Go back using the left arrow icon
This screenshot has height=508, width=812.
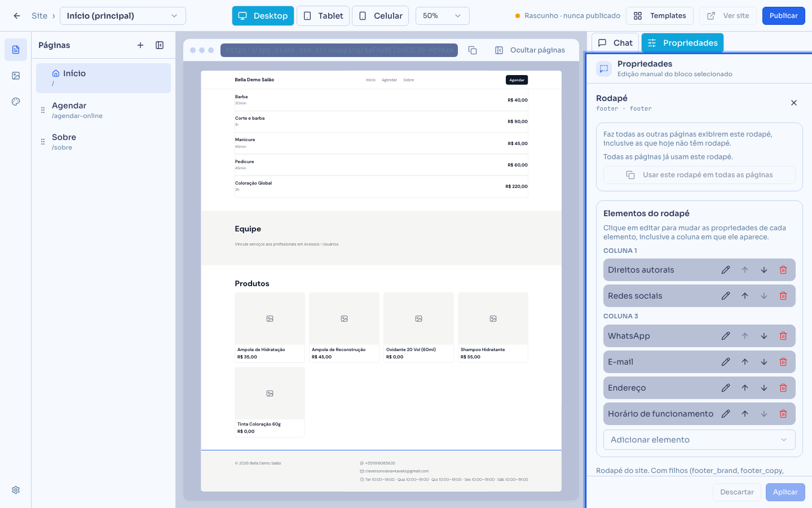pos(17,16)
